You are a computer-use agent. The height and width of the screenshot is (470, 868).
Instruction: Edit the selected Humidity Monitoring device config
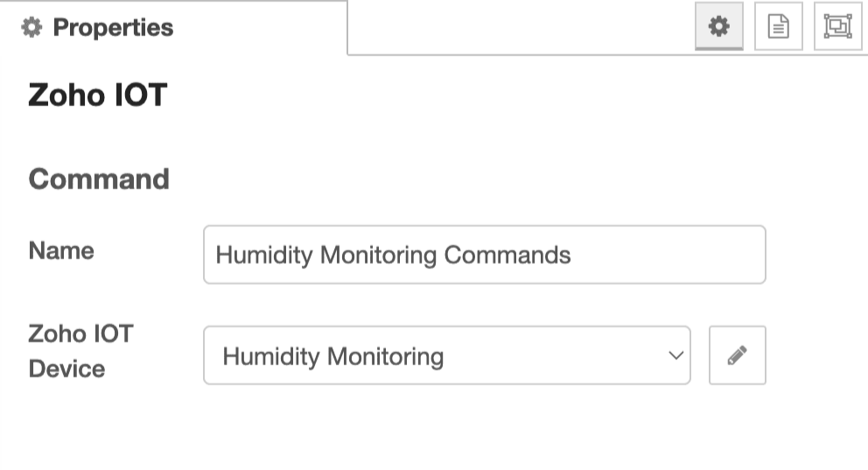737,355
